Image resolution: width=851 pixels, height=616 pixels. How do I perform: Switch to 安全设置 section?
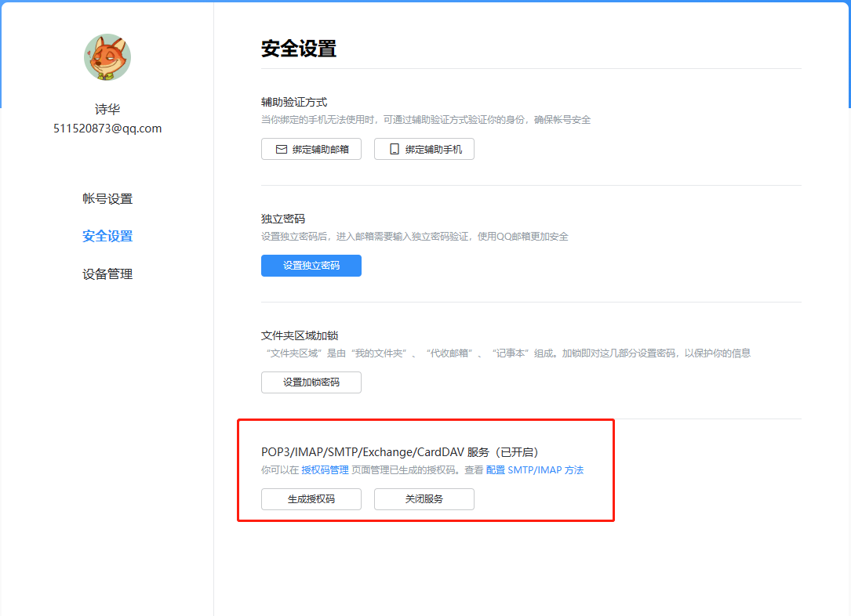click(x=107, y=236)
